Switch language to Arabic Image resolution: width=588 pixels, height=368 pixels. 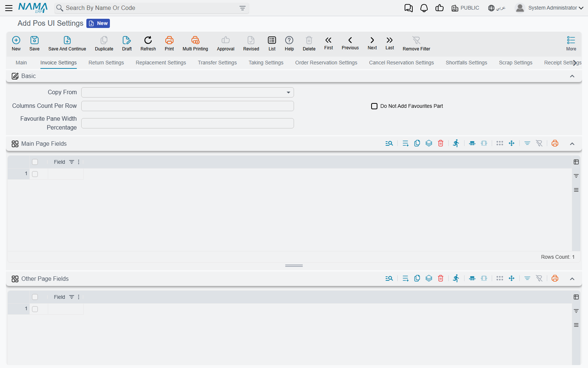click(x=497, y=8)
